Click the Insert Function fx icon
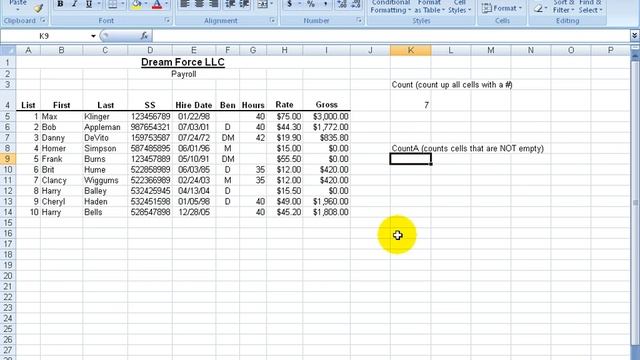 coord(144,36)
